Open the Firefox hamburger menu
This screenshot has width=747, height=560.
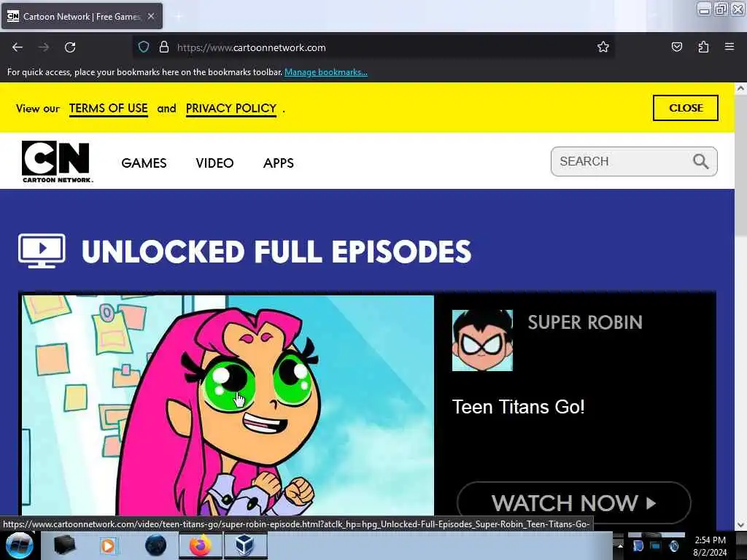tap(729, 47)
